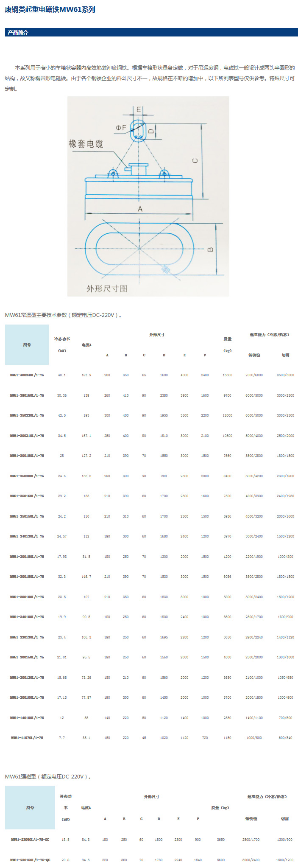Click the 橡套电缆 label in the diagram
The image size is (298, 868).
point(86,144)
